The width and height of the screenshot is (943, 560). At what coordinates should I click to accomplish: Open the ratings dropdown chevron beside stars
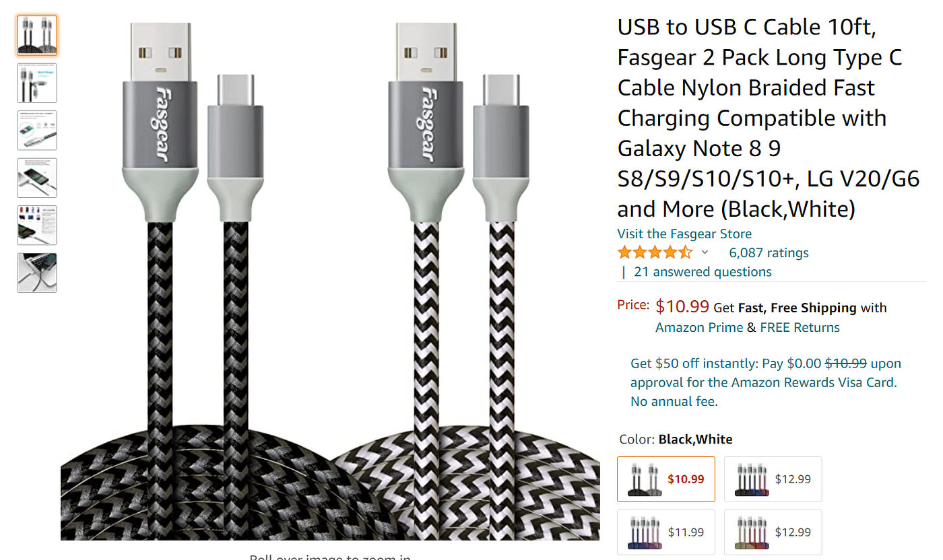coord(705,252)
